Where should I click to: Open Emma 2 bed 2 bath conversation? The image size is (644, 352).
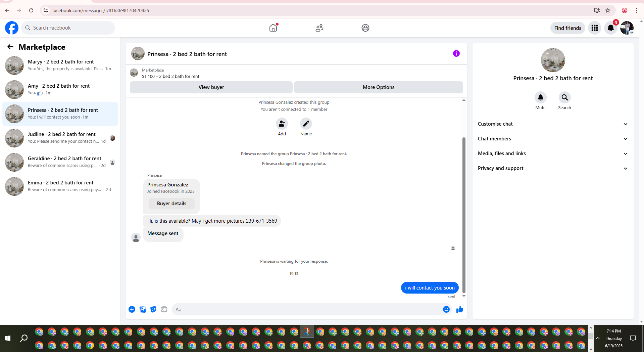[x=60, y=186]
